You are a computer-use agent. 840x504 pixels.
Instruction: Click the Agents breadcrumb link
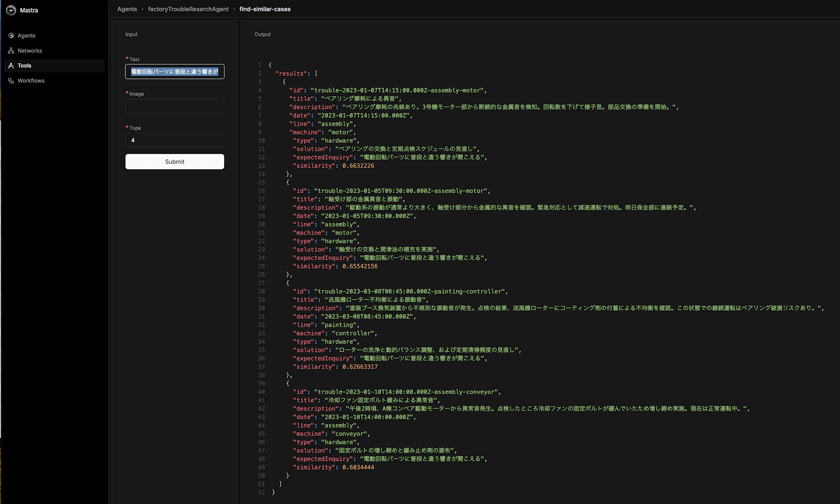point(127,9)
